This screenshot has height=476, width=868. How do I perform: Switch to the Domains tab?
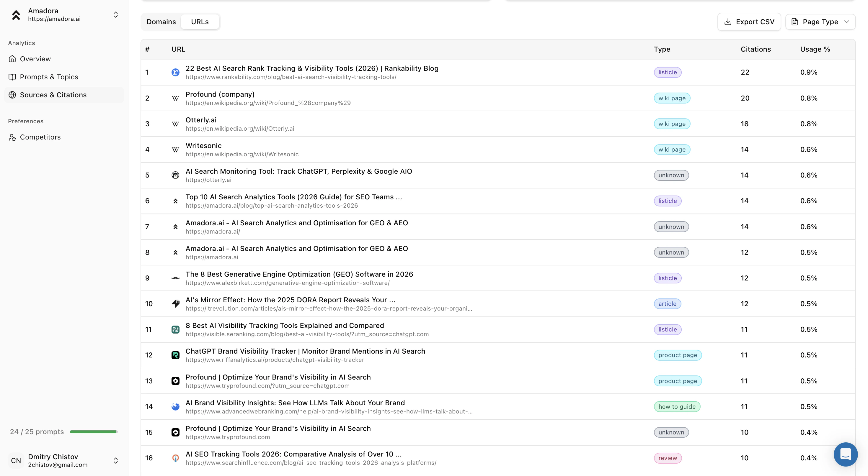(161, 22)
